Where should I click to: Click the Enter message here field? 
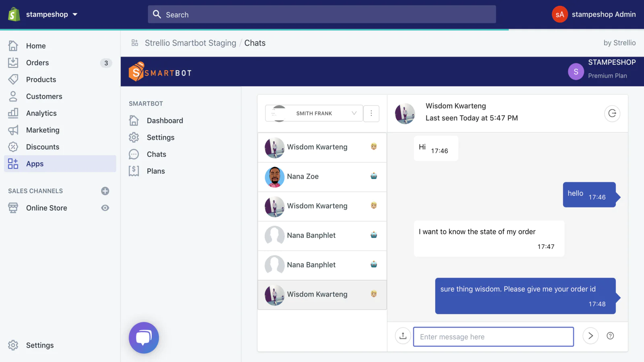[x=493, y=337]
